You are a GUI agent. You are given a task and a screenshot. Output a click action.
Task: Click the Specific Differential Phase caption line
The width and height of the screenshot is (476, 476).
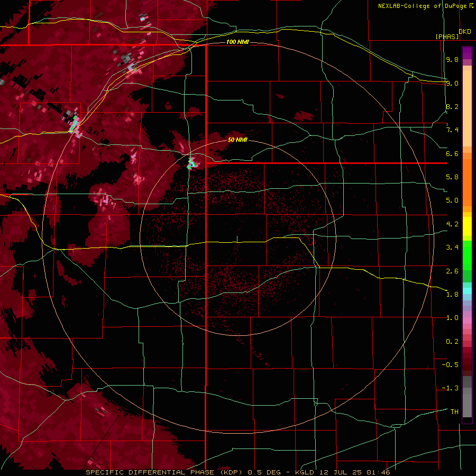point(237,472)
